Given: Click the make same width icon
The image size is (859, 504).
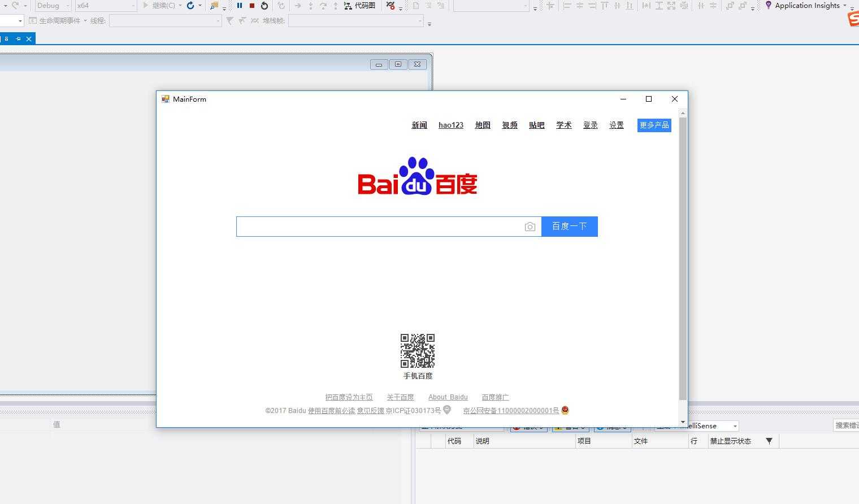Looking at the screenshot, I should [x=647, y=6].
